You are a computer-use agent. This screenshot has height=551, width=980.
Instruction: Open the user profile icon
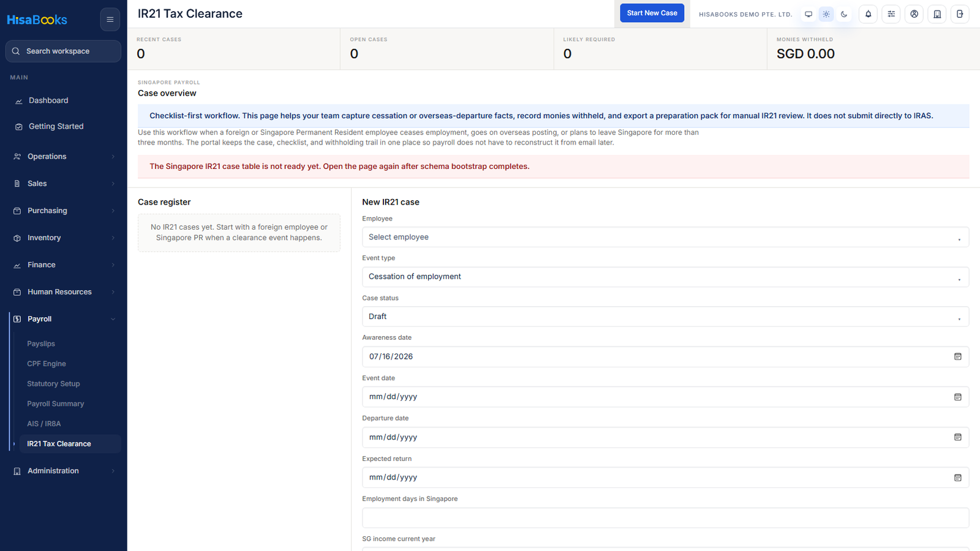(x=914, y=14)
